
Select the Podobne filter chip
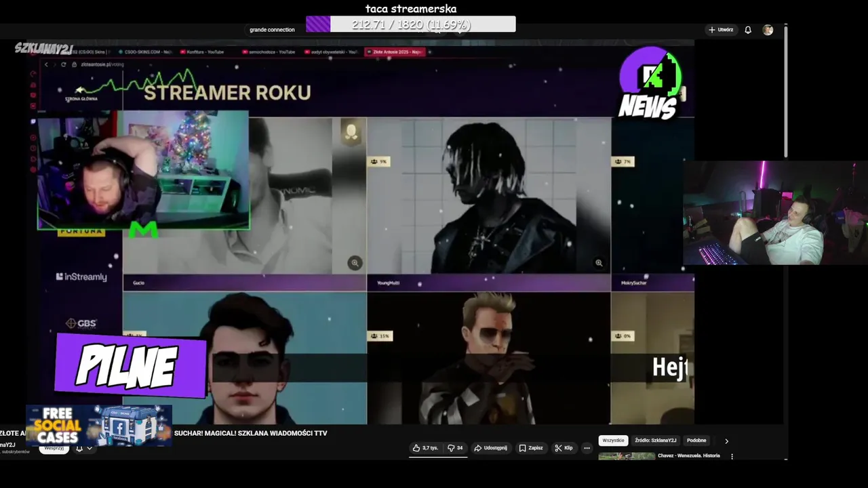696,441
